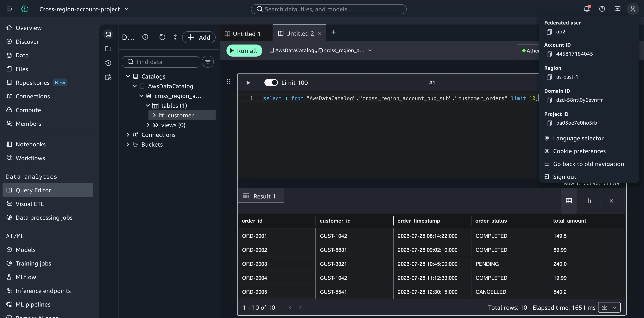Select the data explorer database icon
644x318 pixels.
pyautogui.click(x=108, y=34)
